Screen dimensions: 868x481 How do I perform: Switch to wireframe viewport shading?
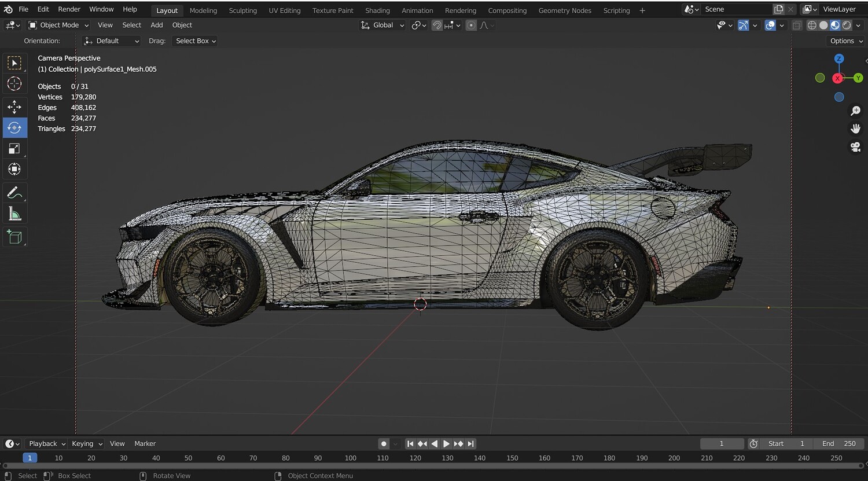[x=812, y=25]
